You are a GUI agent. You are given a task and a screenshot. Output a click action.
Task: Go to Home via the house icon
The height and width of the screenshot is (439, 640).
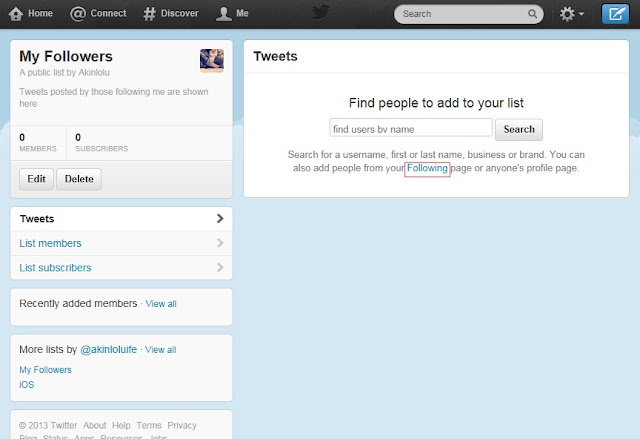16,14
